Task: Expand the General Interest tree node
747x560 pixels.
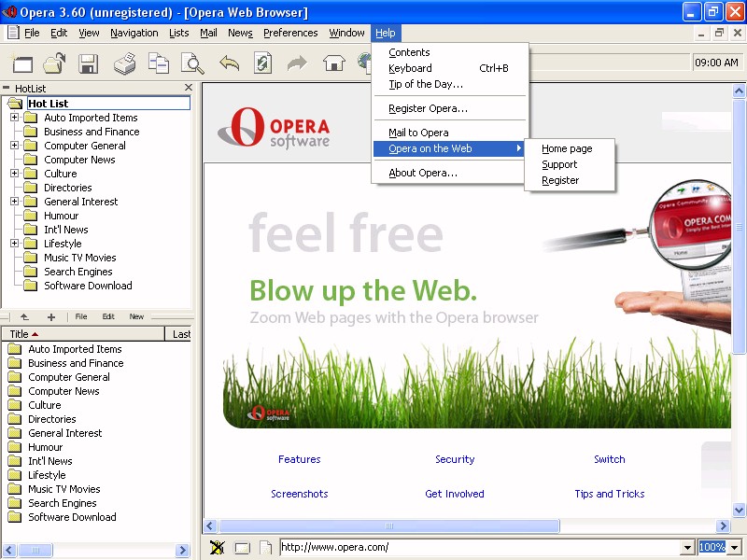Action: tap(15, 202)
